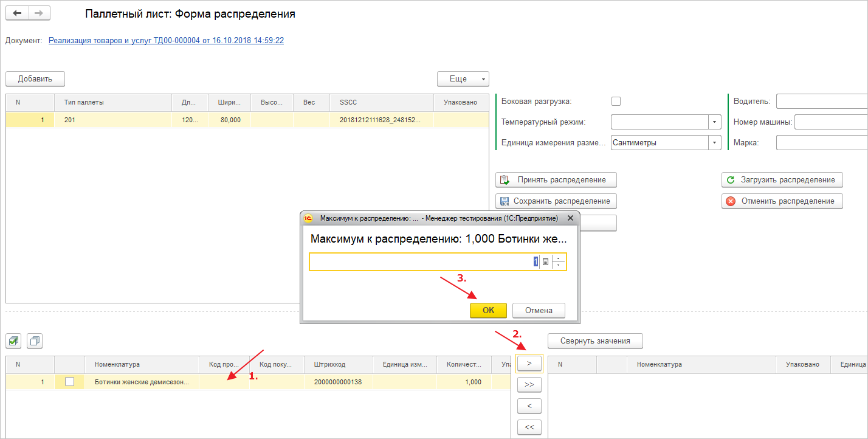Click the back navigation arrow

[17, 13]
